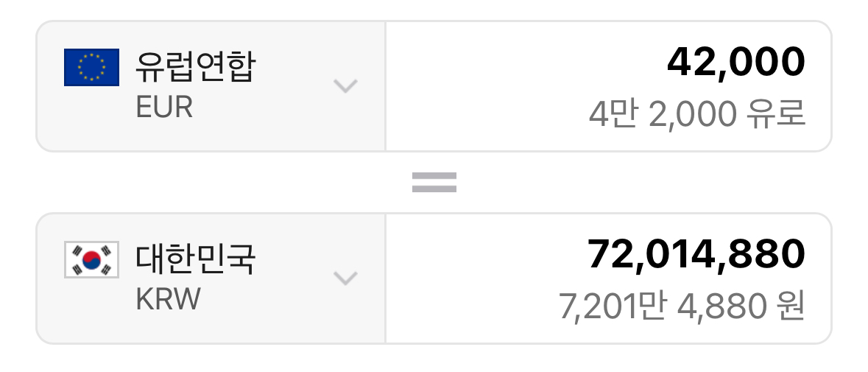Image resolution: width=868 pixels, height=372 pixels.
Task: Click the "7,201만 4,880 원" reading text
Action: (x=682, y=306)
